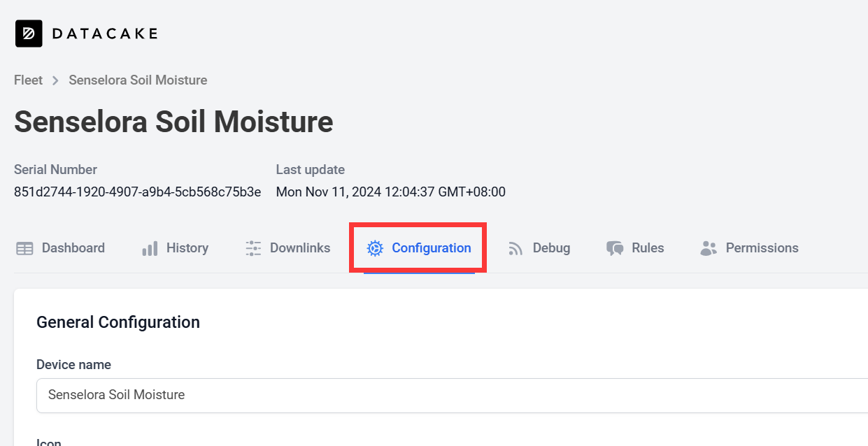
Task: Click the blue gear icon beside Configuration
Action: point(375,248)
